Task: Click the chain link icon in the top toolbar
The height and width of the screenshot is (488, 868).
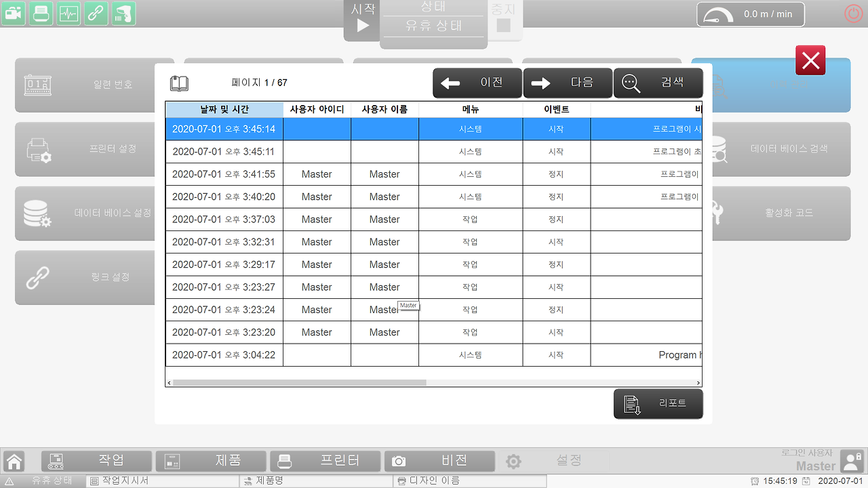Action: pyautogui.click(x=95, y=14)
